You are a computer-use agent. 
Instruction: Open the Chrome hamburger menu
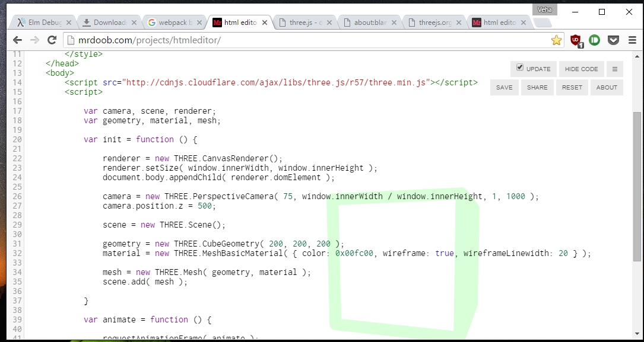tap(632, 40)
